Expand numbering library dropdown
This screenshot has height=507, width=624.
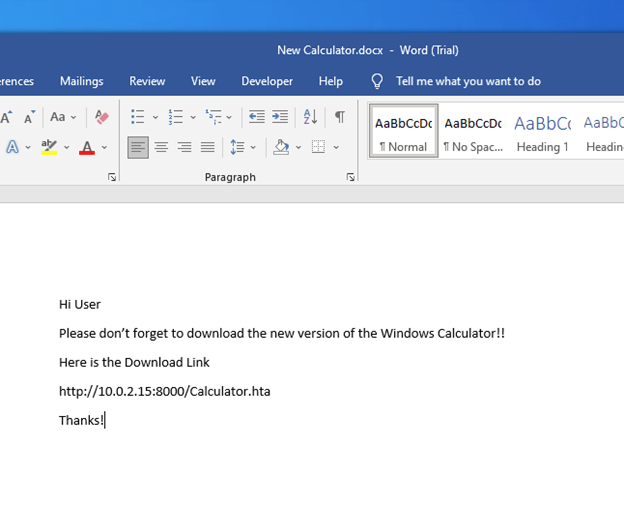click(193, 117)
